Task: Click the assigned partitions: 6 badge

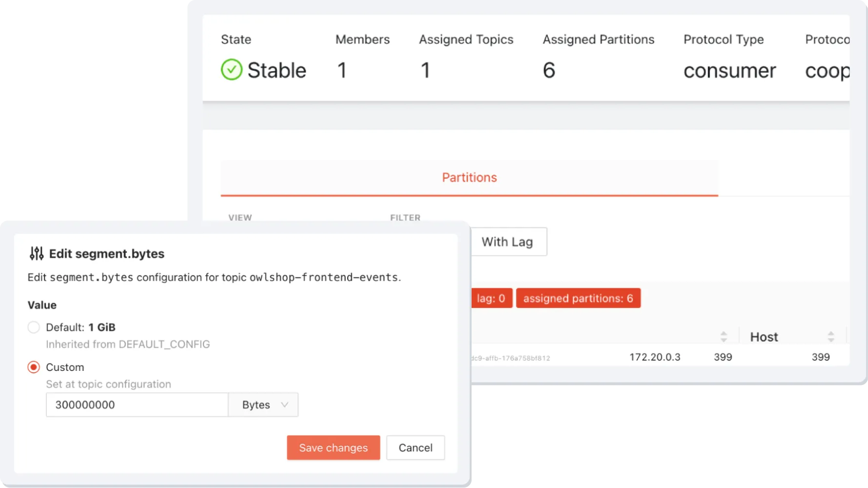Action: [x=578, y=298]
